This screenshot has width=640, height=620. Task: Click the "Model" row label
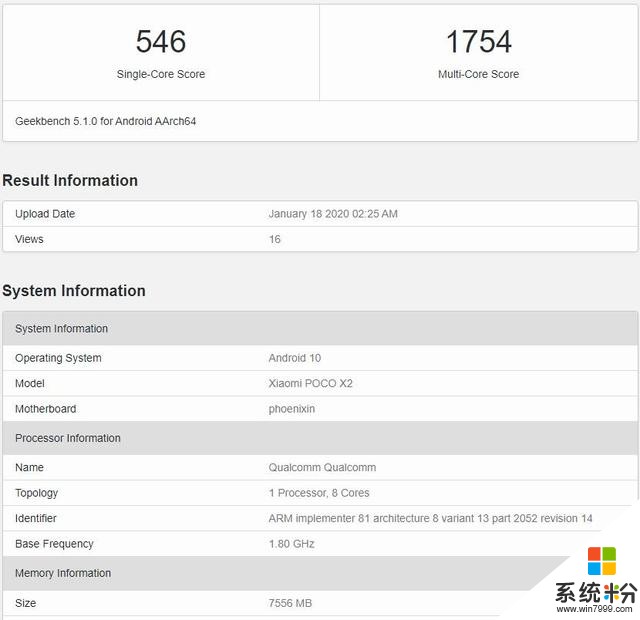point(29,383)
